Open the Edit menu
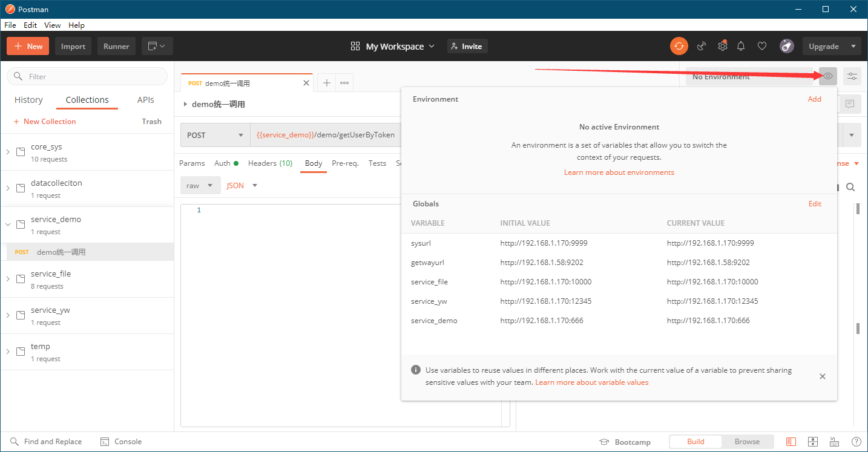 (x=30, y=25)
